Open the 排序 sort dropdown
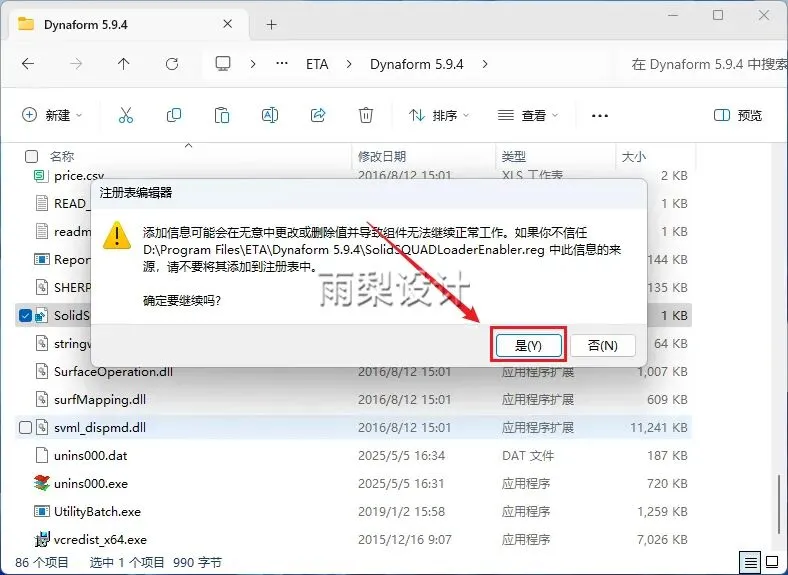 [439, 116]
